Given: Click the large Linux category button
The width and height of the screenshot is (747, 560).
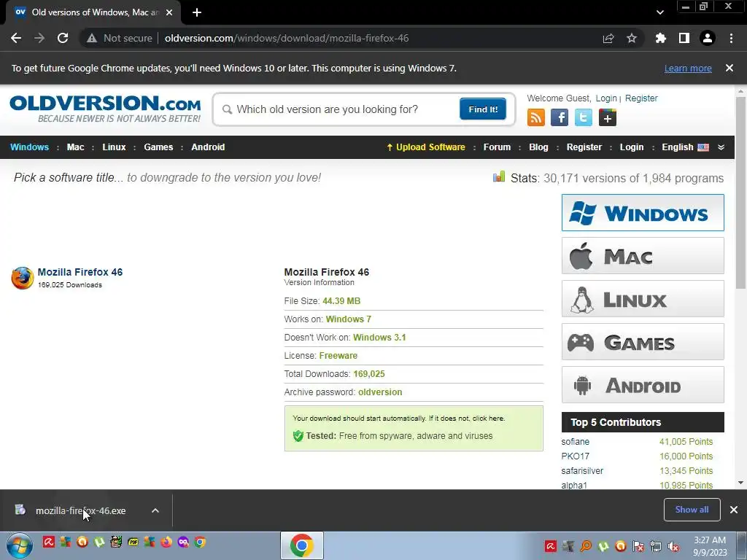Looking at the screenshot, I should point(643,298).
